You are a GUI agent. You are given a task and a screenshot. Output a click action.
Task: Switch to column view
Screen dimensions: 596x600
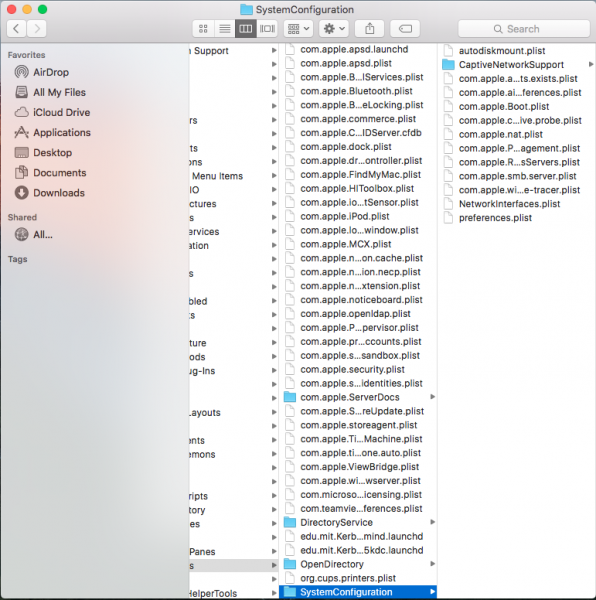point(246,29)
